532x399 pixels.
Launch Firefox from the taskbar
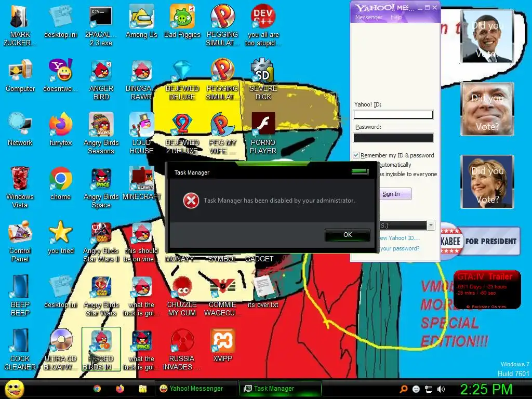pyautogui.click(x=120, y=389)
